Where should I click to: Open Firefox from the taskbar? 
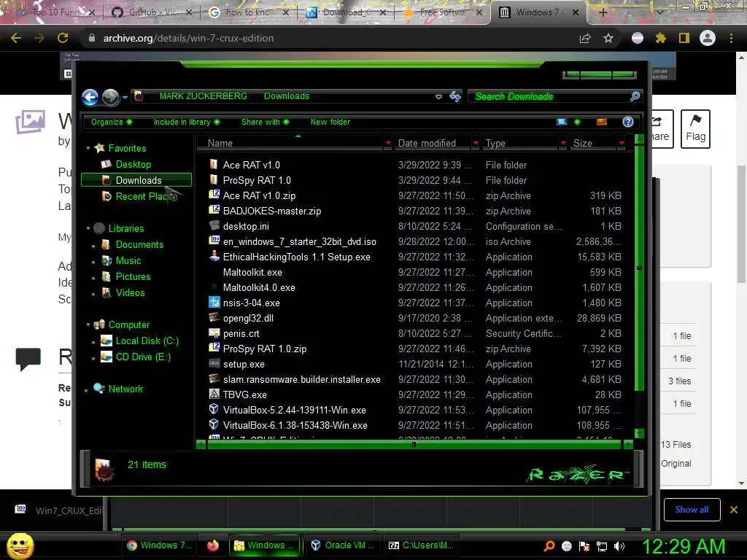click(213, 545)
